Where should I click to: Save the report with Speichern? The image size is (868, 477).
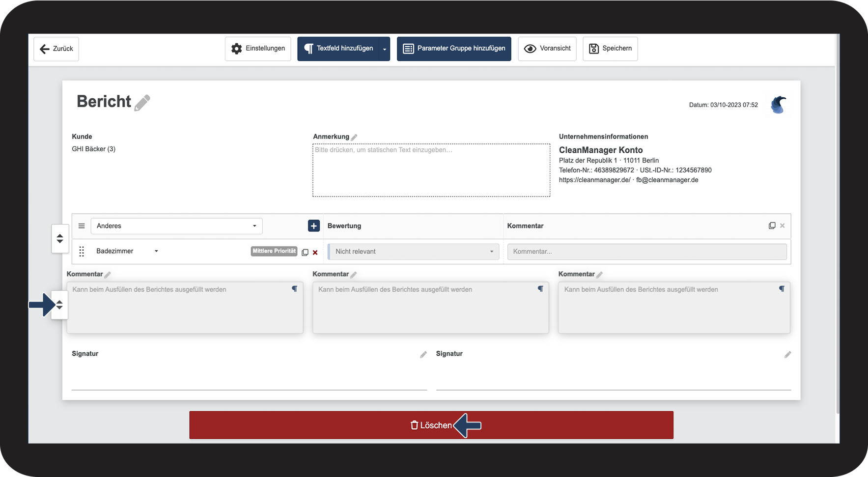610,49
